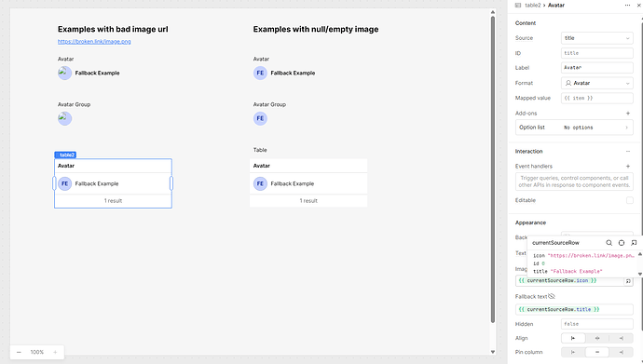Click the inspect icon in image field
This screenshot has height=364, width=643.
[x=628, y=281]
